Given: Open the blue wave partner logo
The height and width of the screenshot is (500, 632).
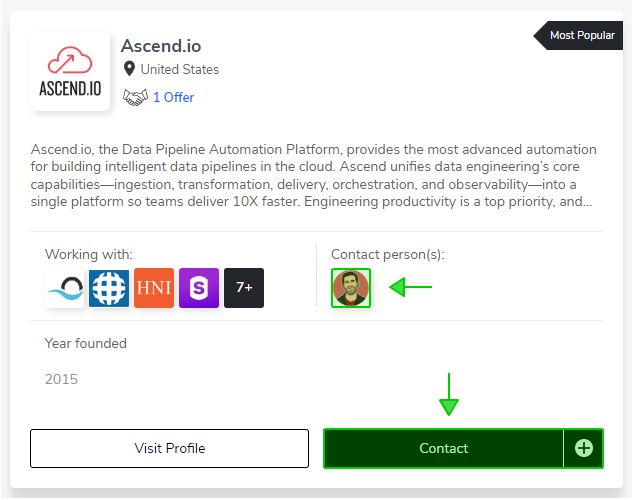Looking at the screenshot, I should click(x=64, y=288).
